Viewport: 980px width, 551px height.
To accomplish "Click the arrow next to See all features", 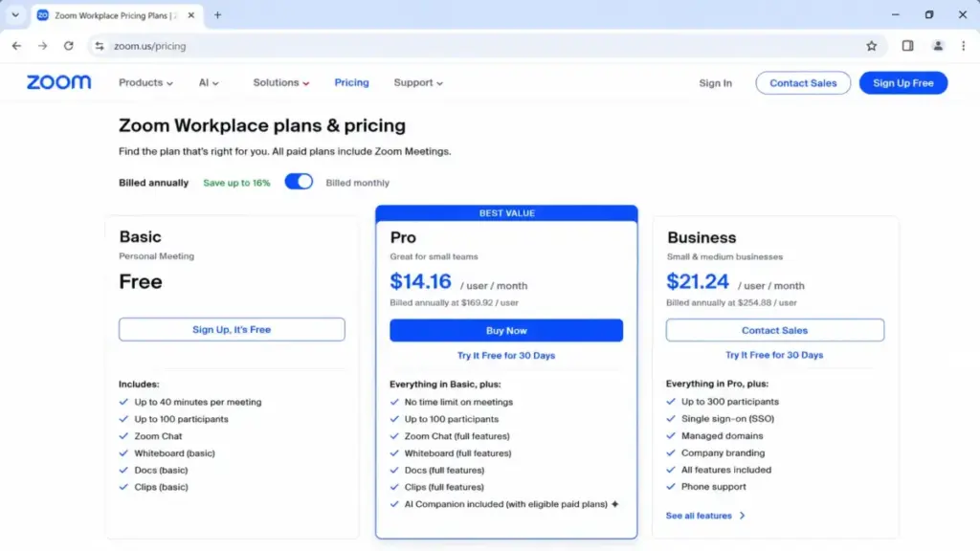I will 742,516.
